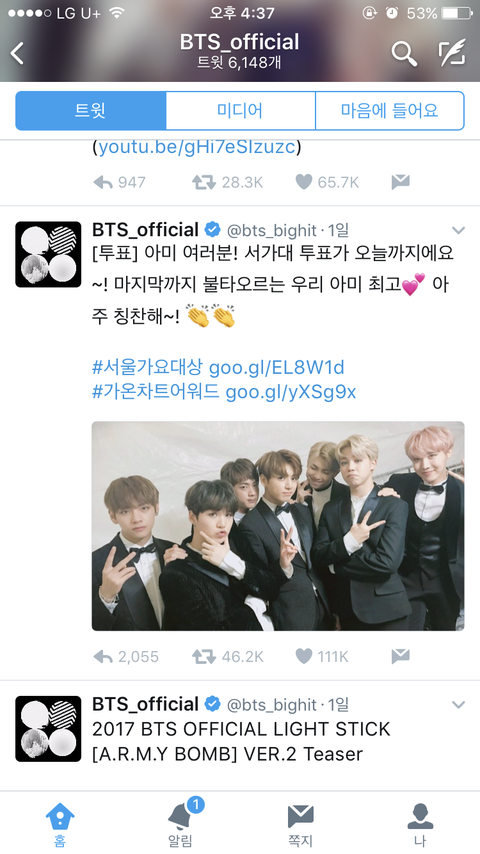This screenshot has width=480, height=854.
Task: Select the 트윗 tab
Action: click(x=90, y=111)
